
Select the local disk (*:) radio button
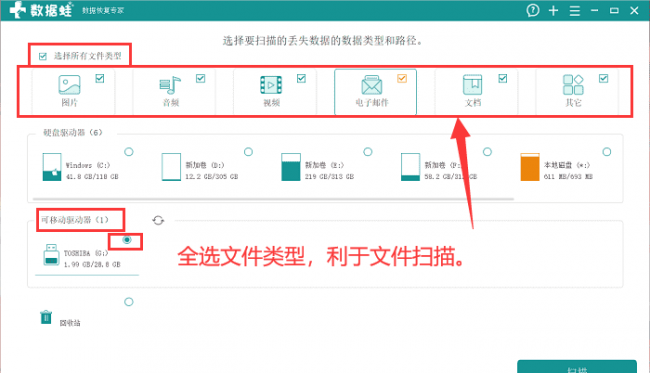(607, 152)
